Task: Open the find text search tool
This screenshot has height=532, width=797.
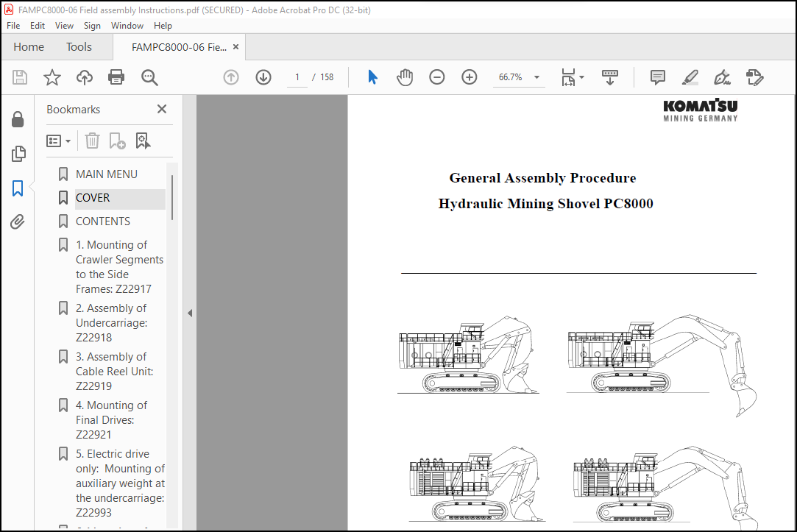Action: click(x=149, y=77)
